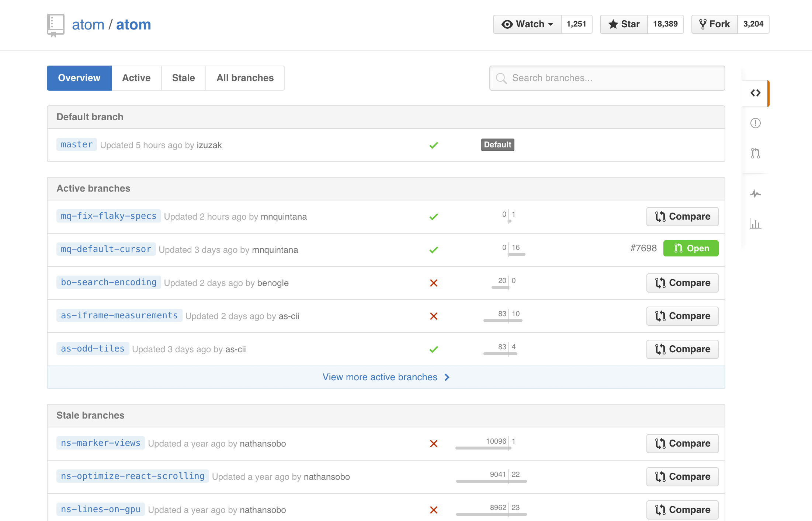Open the atom repository name link

click(133, 25)
